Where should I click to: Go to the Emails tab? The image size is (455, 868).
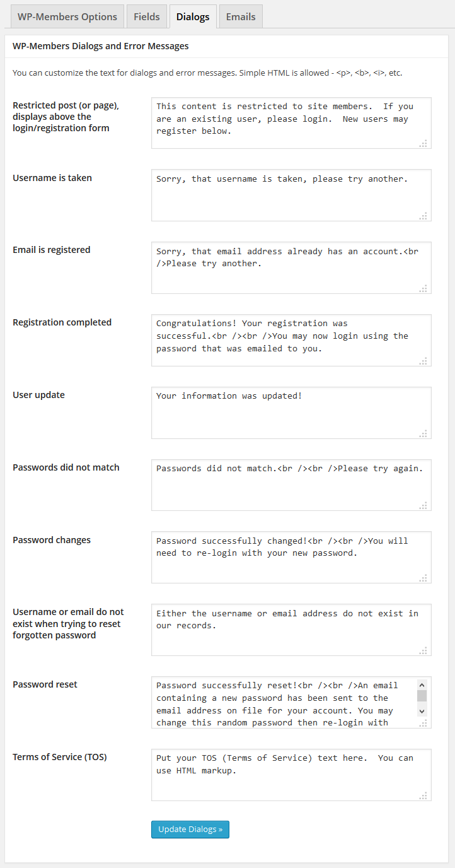point(241,17)
